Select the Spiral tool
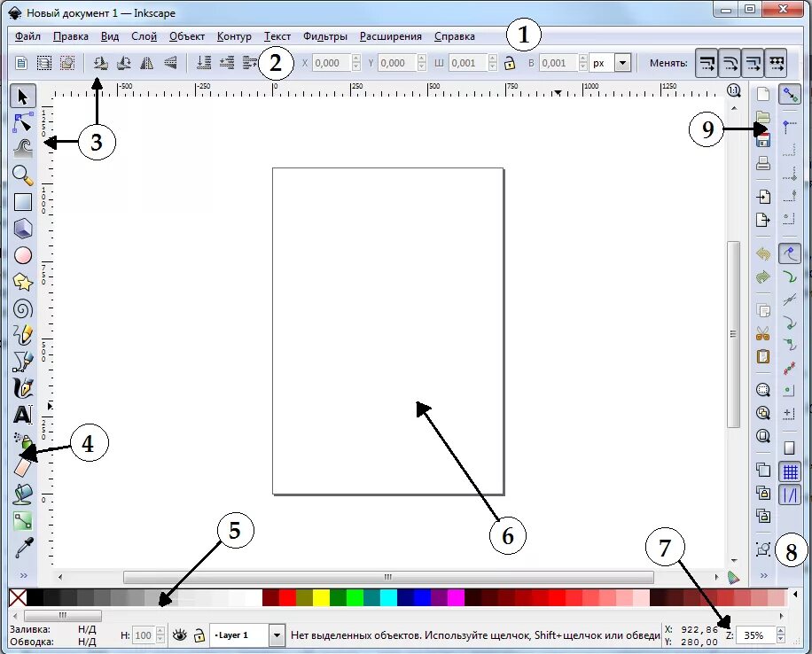 (x=23, y=308)
